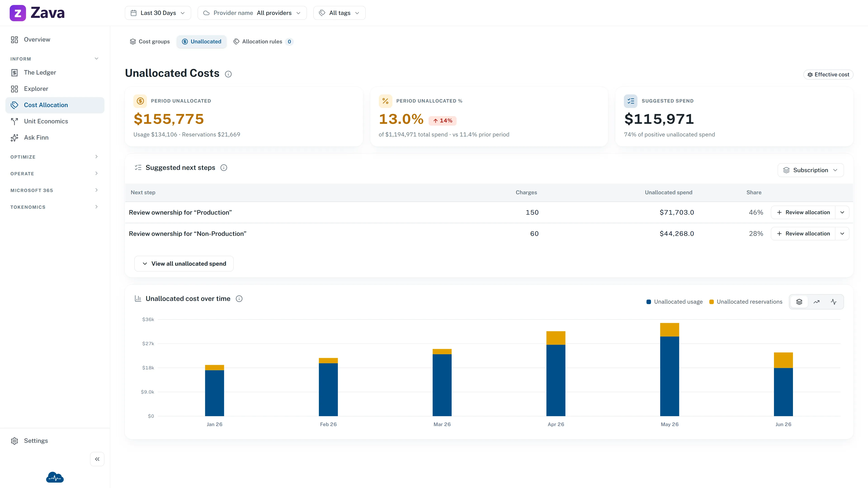Click the Jan 26 blue usage bar
The image size is (868, 488).
214,393
